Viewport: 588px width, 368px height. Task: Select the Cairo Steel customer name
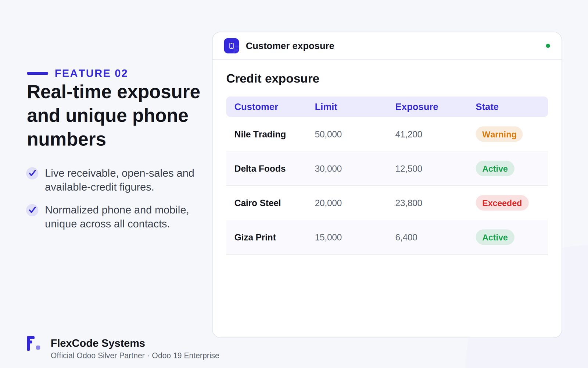click(x=258, y=203)
